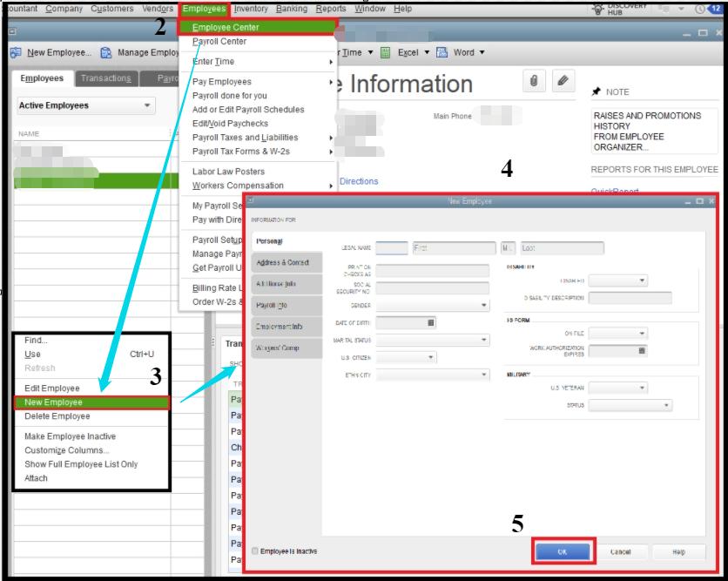Open the Reports menu
The image size is (728, 581).
point(331,9)
